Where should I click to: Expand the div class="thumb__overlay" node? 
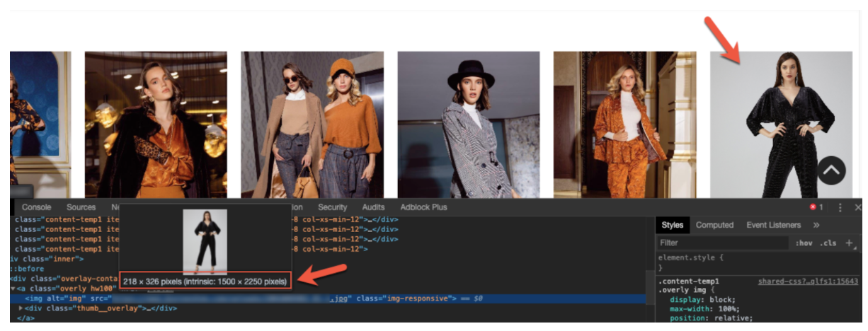click(x=21, y=308)
